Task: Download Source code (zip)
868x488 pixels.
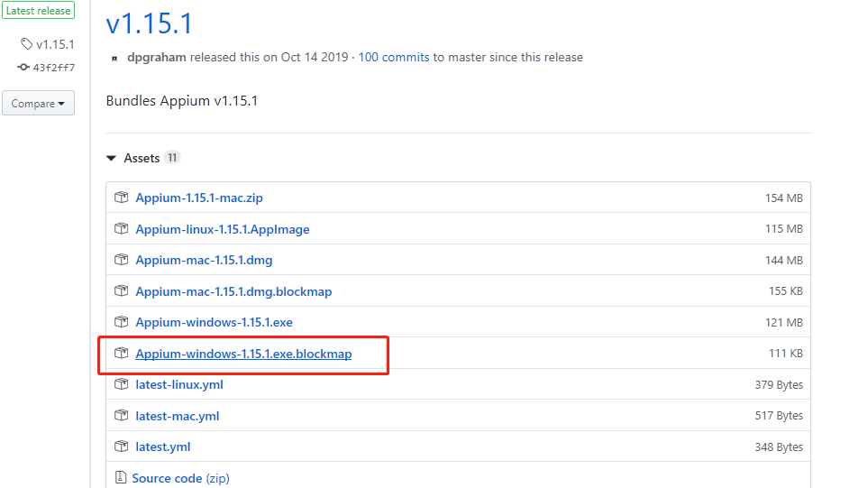Action: coord(180,478)
